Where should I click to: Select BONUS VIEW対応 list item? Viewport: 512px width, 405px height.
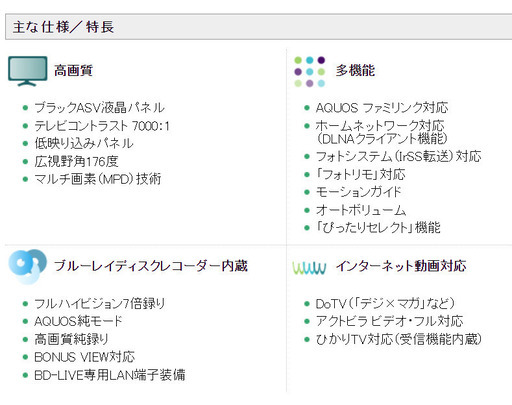click(x=85, y=357)
